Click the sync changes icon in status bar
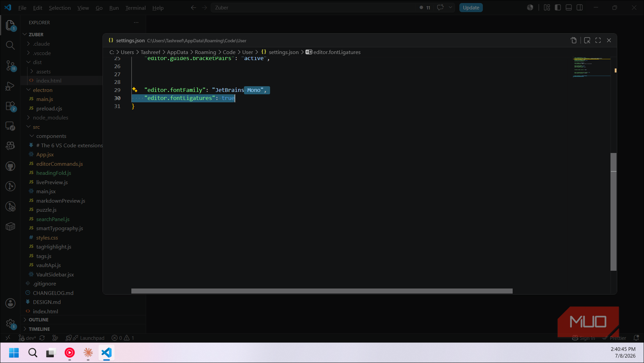Image resolution: width=644 pixels, height=363 pixels. (42, 338)
